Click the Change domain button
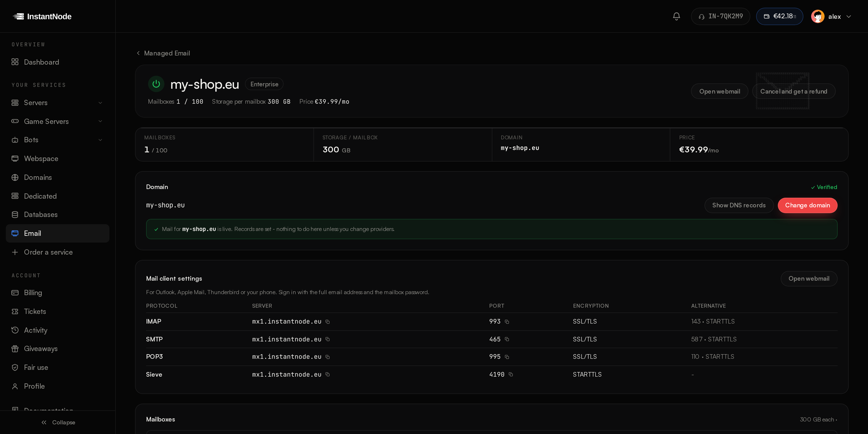The image size is (868, 434). [807, 205]
